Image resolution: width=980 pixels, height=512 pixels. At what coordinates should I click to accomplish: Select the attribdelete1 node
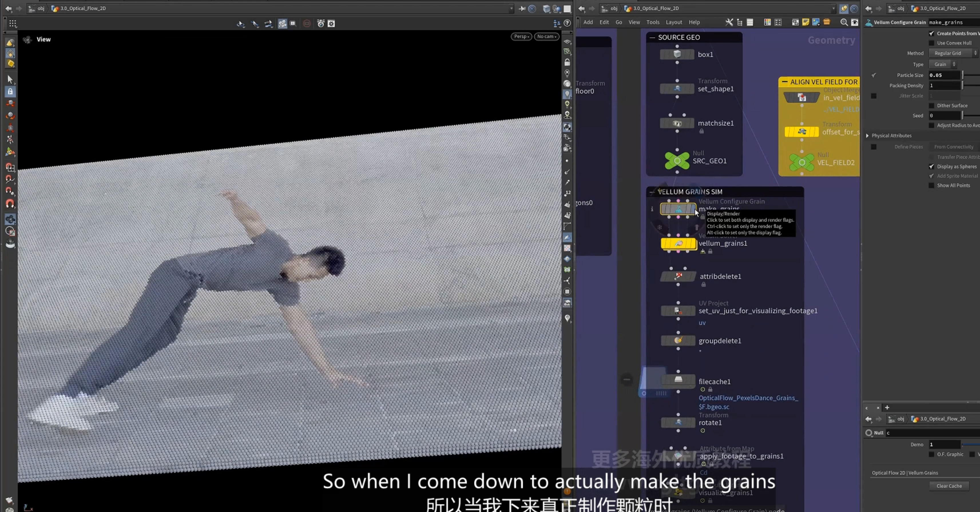pyautogui.click(x=678, y=276)
